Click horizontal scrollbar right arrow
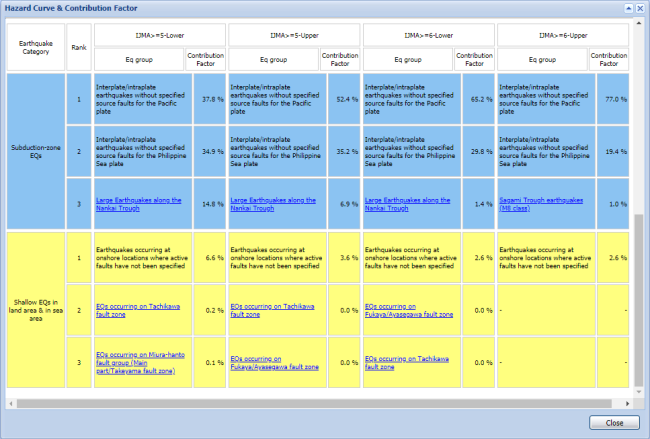Viewport: 650px width, 439px height. click(x=625, y=402)
